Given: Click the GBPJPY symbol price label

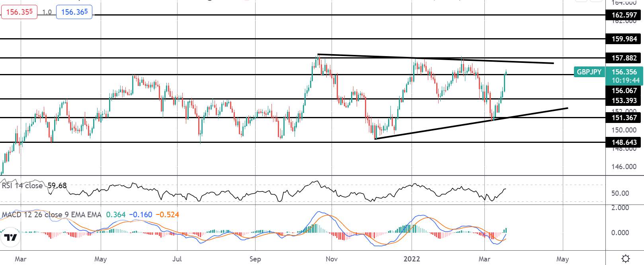Looking at the screenshot, I should [589, 72].
